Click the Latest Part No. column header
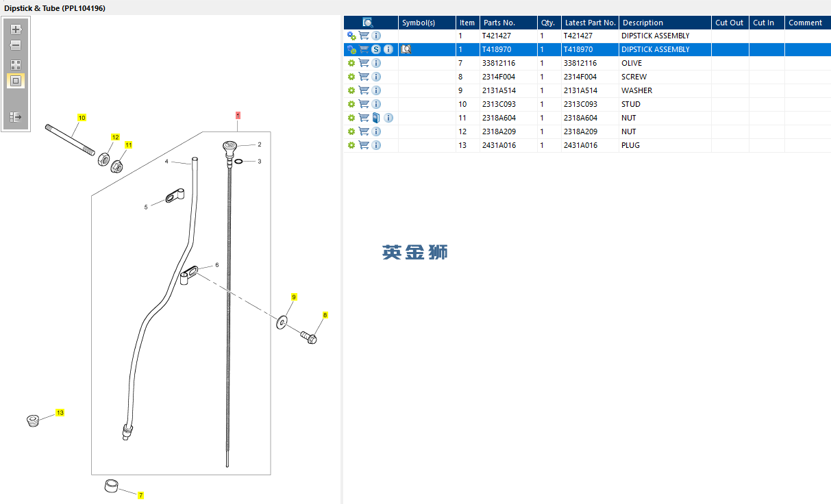Screen dimensions: 831x504 pyautogui.click(x=590, y=23)
